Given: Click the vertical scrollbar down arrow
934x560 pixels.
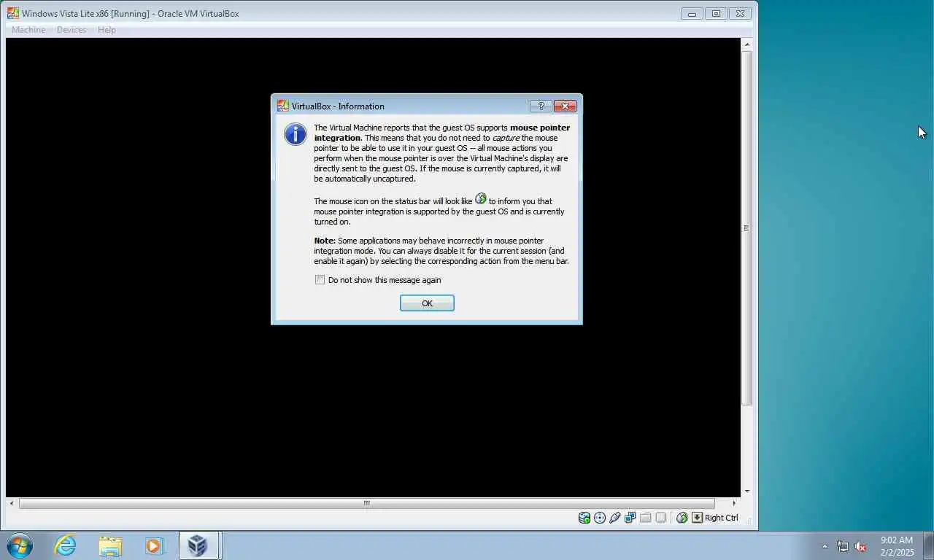Looking at the screenshot, I should point(746,491).
